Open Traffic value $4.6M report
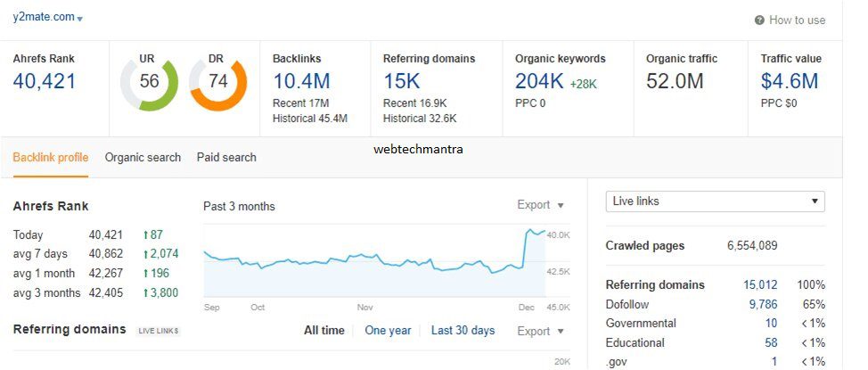868x370 pixels. (790, 81)
